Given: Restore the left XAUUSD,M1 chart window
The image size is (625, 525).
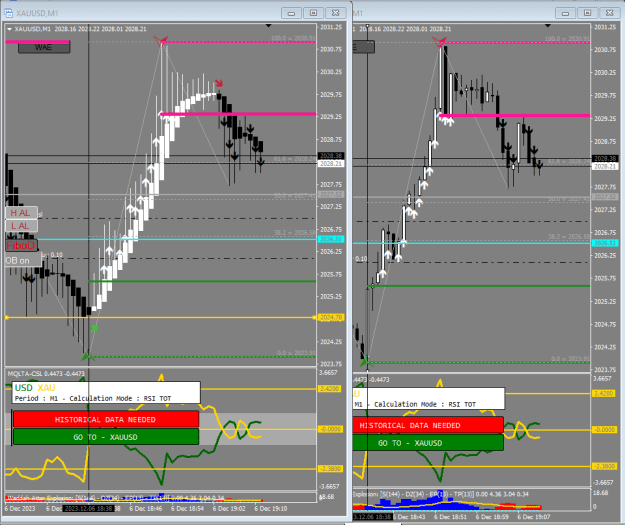Looking at the screenshot, I should 313,13.
